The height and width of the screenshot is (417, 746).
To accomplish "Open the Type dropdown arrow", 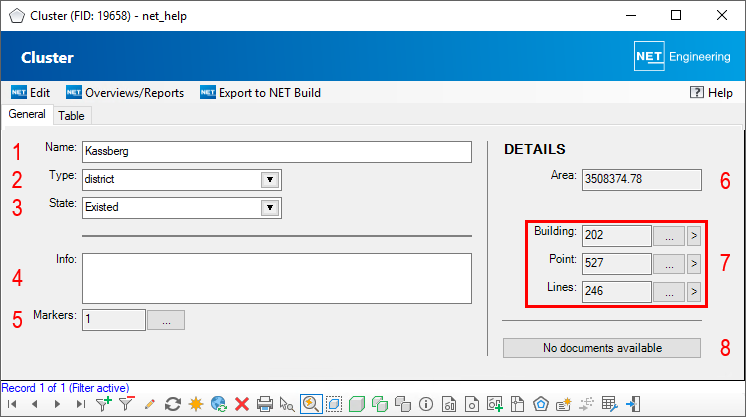I will pyautogui.click(x=270, y=180).
